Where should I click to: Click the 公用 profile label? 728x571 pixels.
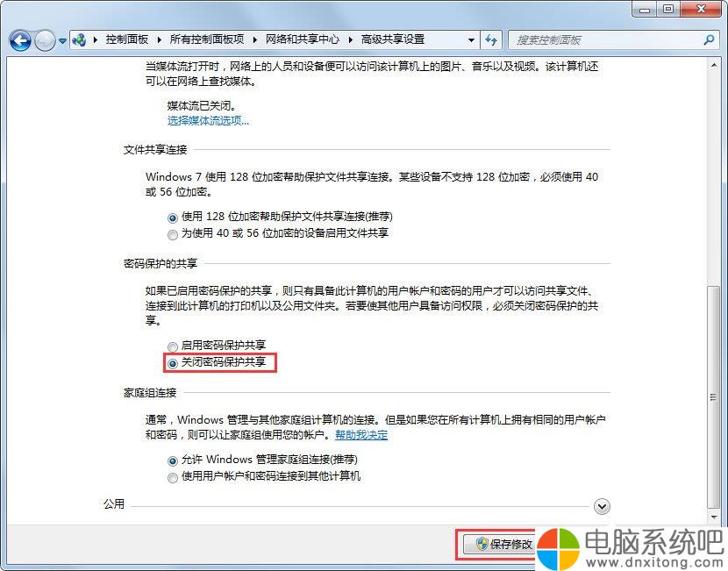(114, 503)
